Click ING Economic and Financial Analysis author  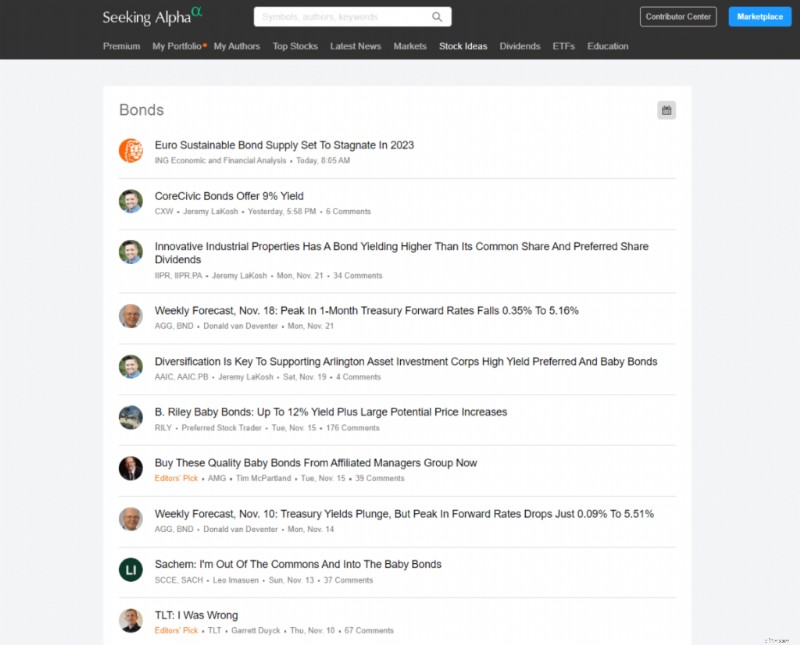220,161
